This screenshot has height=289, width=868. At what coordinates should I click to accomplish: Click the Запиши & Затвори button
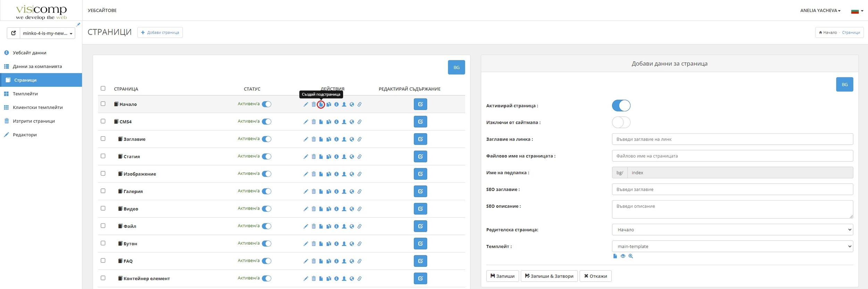pyautogui.click(x=549, y=276)
